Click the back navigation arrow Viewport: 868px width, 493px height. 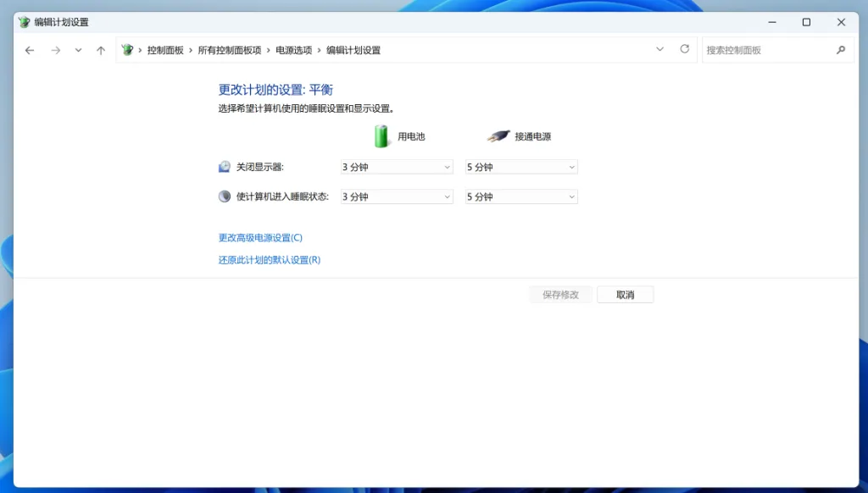30,50
